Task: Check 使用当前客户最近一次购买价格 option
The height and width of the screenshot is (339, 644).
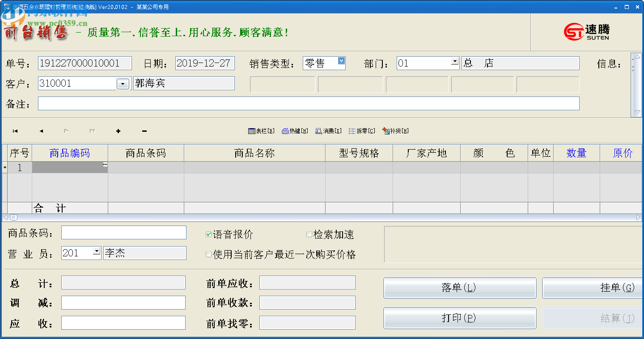Action: (209, 254)
